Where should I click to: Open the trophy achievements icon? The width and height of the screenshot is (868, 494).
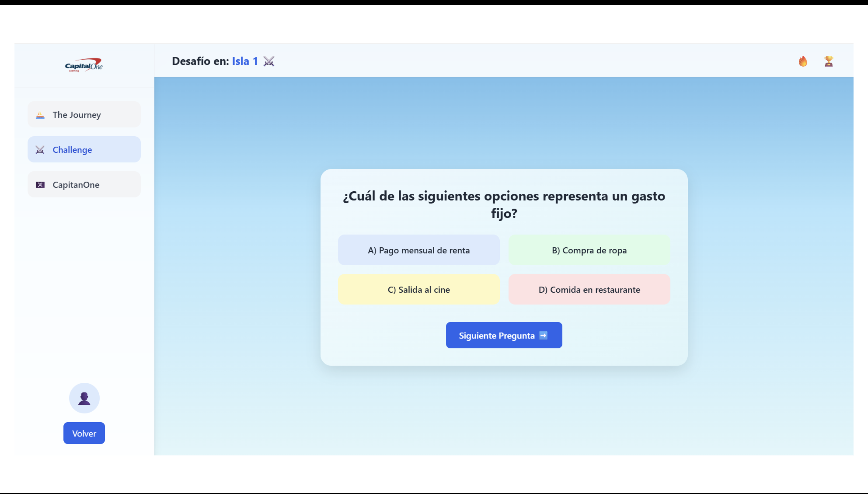pos(829,61)
